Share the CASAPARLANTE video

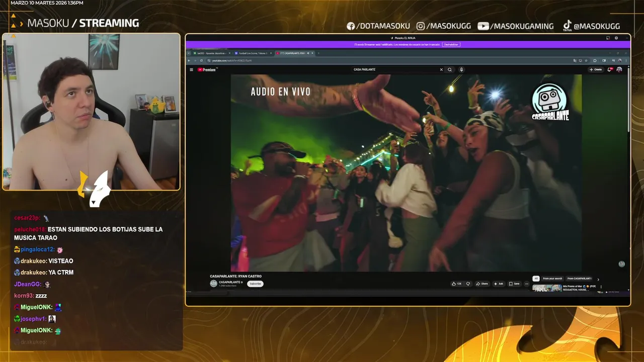pos(482,284)
